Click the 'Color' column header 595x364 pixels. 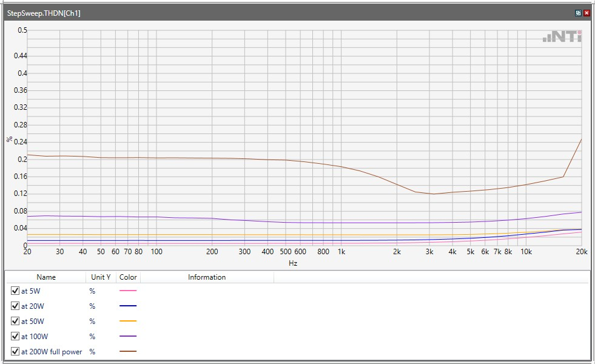point(128,277)
